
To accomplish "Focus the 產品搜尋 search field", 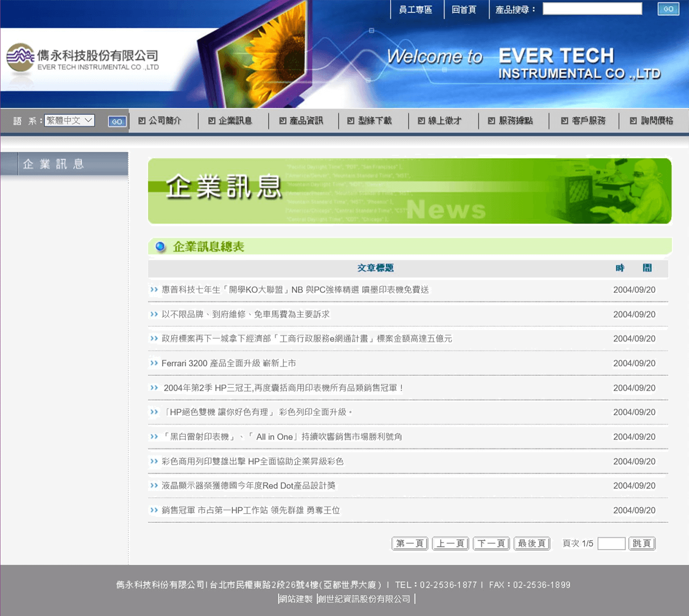I will point(592,9).
